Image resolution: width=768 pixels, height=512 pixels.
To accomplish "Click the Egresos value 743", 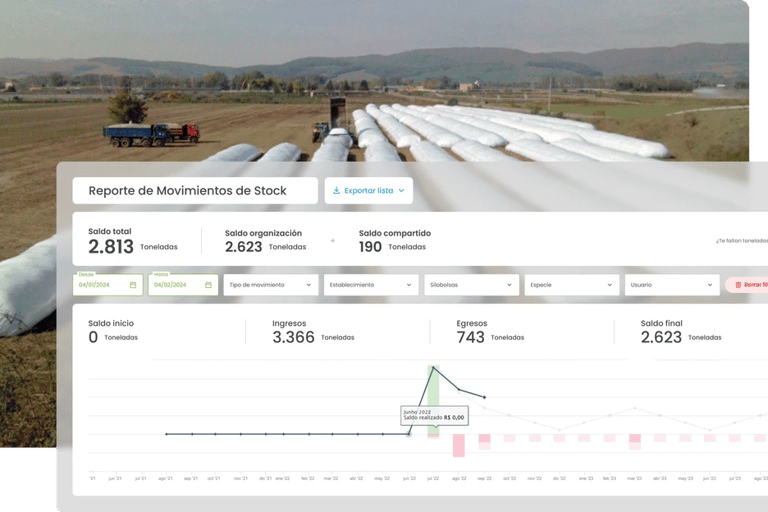I will (x=470, y=337).
